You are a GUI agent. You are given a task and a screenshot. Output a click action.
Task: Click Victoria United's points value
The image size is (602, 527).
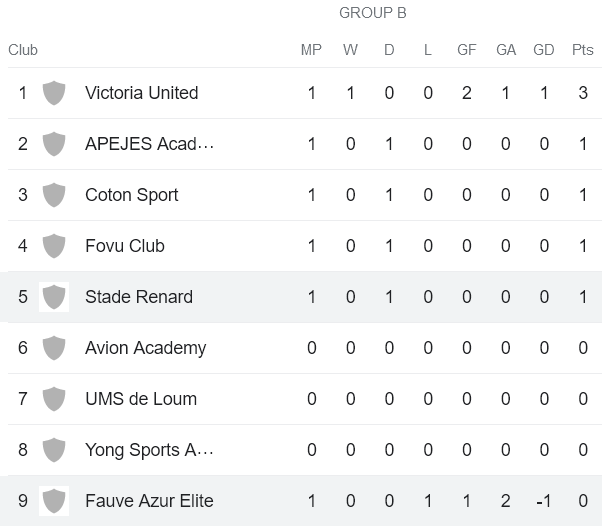pos(583,93)
